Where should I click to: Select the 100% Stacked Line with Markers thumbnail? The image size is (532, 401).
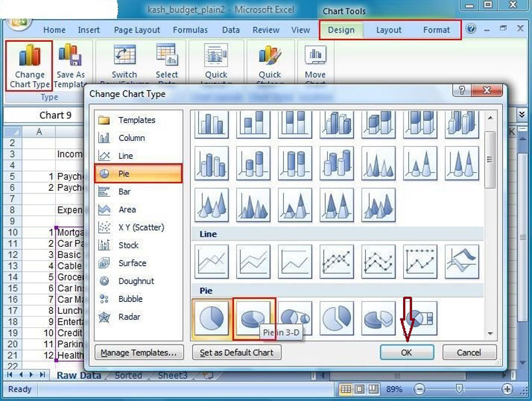coord(420,261)
